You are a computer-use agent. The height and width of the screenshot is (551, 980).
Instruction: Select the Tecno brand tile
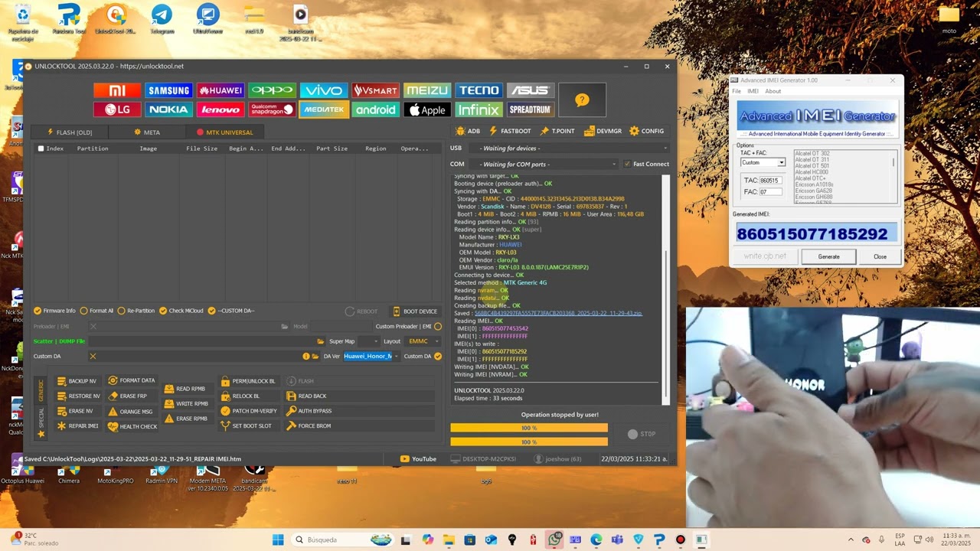coord(479,90)
